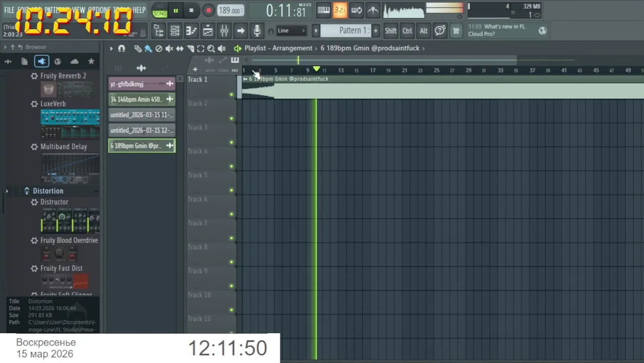Screen dimensions: 644x363
Task: Click the 6 189bpm Gmin breadcrumb
Action: pos(370,48)
